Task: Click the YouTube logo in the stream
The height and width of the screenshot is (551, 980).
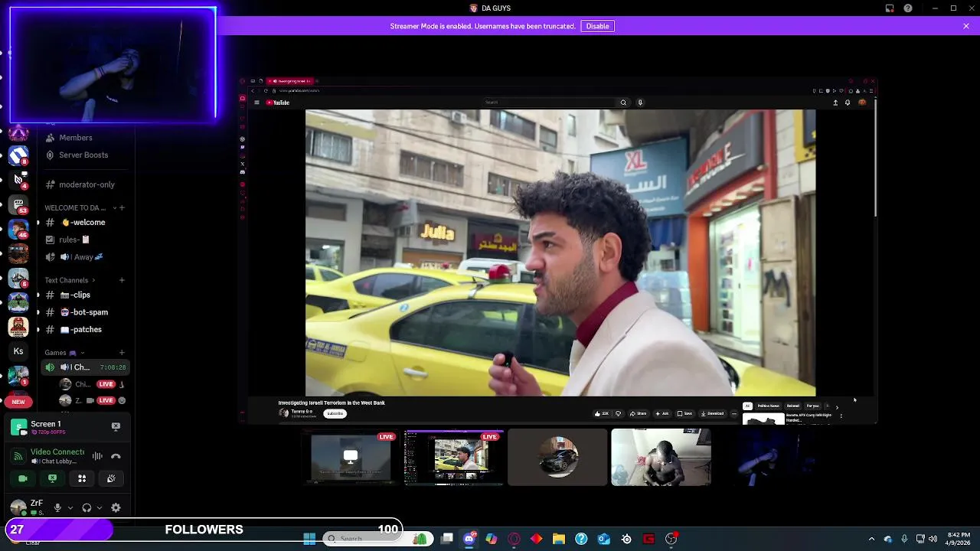Action: tap(277, 103)
